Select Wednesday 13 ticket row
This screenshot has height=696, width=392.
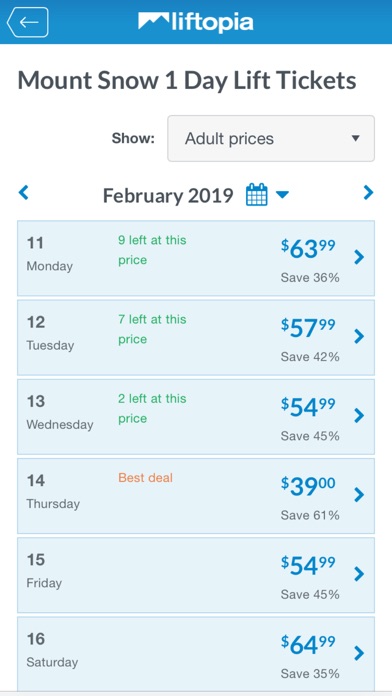pos(196,416)
